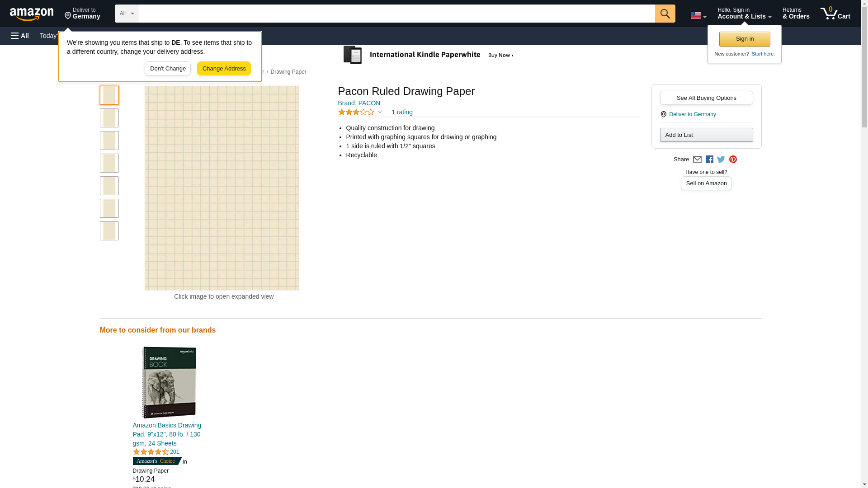Share via email icon
The height and width of the screenshot is (488, 868).
[x=697, y=160]
